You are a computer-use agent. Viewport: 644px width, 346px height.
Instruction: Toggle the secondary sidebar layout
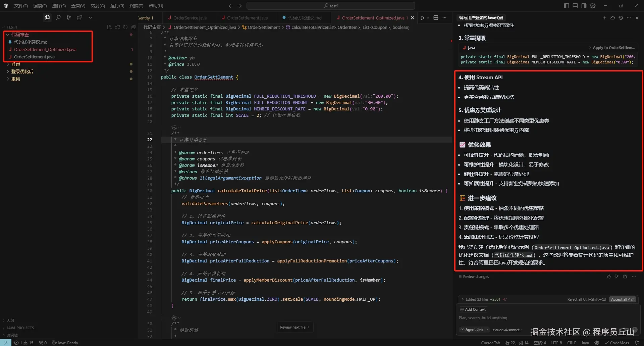[x=584, y=6]
